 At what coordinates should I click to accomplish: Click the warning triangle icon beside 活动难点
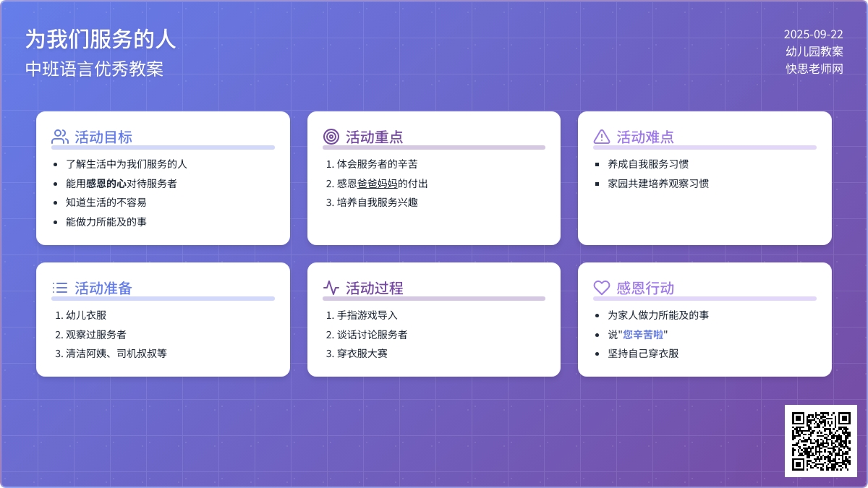pos(601,137)
